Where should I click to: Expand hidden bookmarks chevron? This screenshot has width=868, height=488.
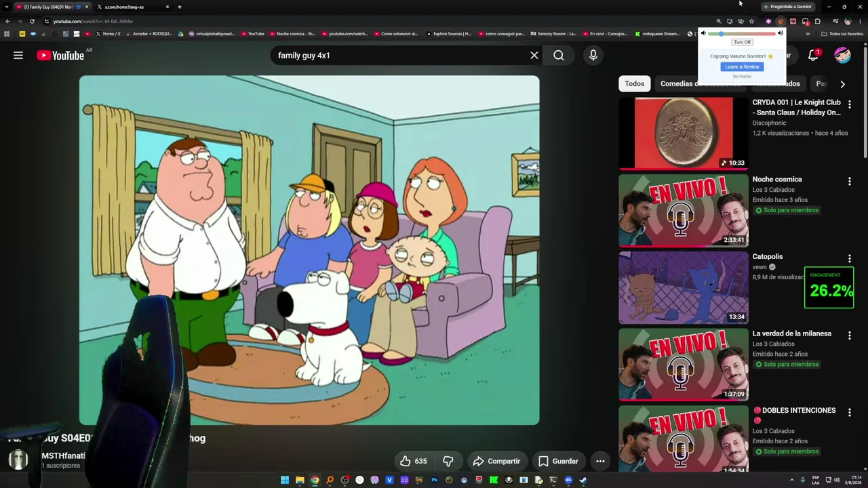coord(807,34)
